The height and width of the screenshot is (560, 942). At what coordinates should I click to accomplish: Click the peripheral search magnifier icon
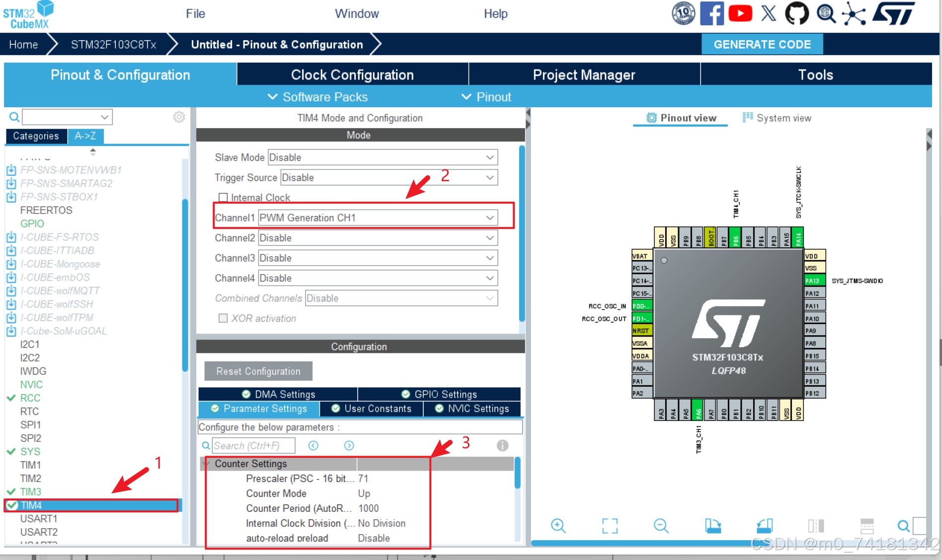pos(14,117)
